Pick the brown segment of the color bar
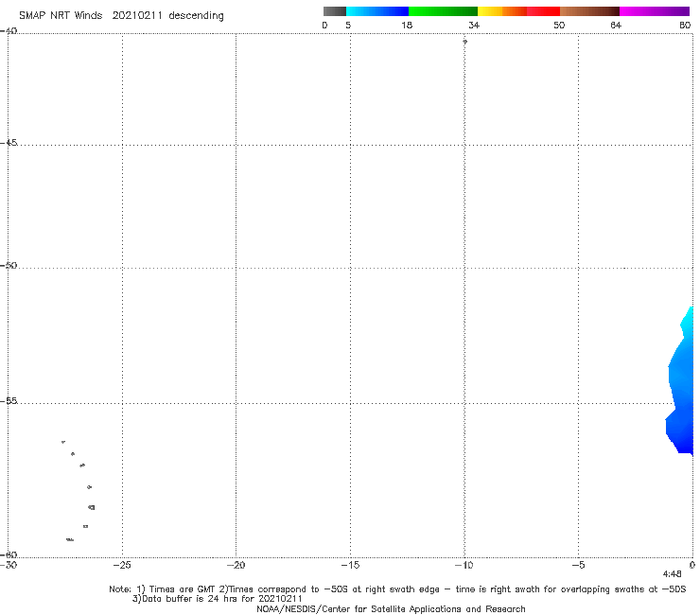The image size is (700, 615). 589,11
